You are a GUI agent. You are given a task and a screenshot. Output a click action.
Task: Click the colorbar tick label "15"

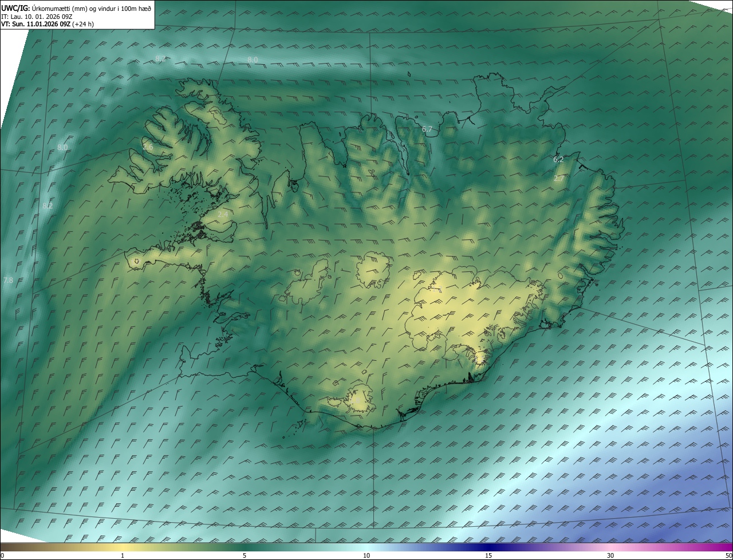click(488, 555)
